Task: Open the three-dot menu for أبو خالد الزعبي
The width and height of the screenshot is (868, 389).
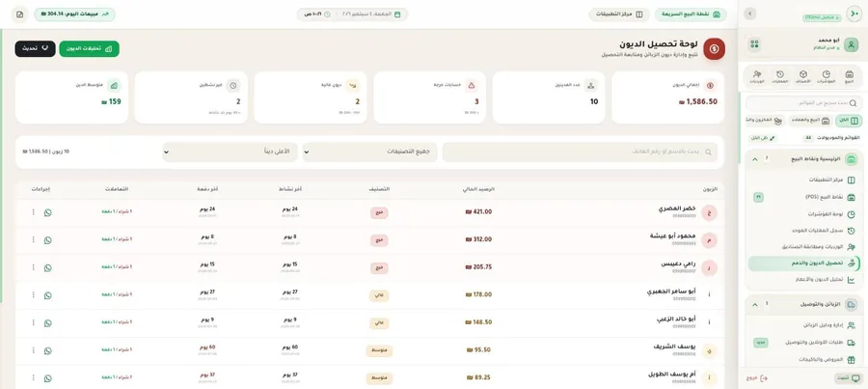Action: (x=33, y=323)
